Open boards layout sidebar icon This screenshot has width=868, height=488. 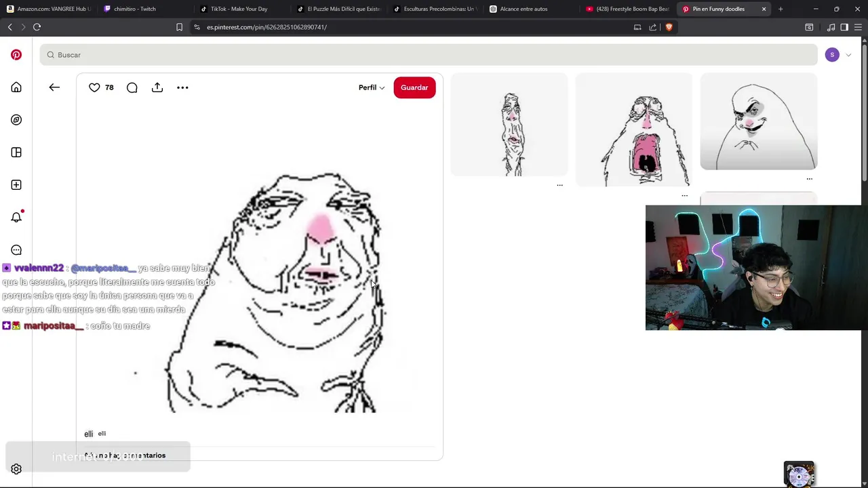(x=16, y=152)
